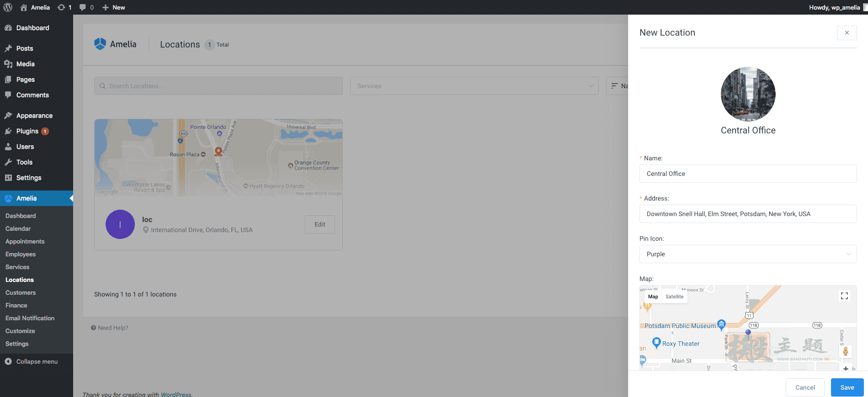Image resolution: width=868 pixels, height=397 pixels.
Task: Open Customers submenu
Action: pos(21,292)
